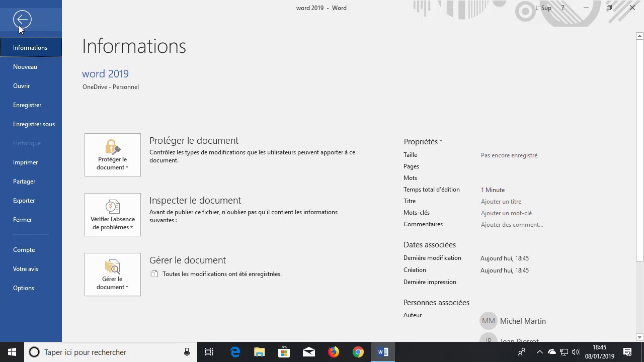Click the word 2019 document title
644x362 pixels.
(105, 74)
